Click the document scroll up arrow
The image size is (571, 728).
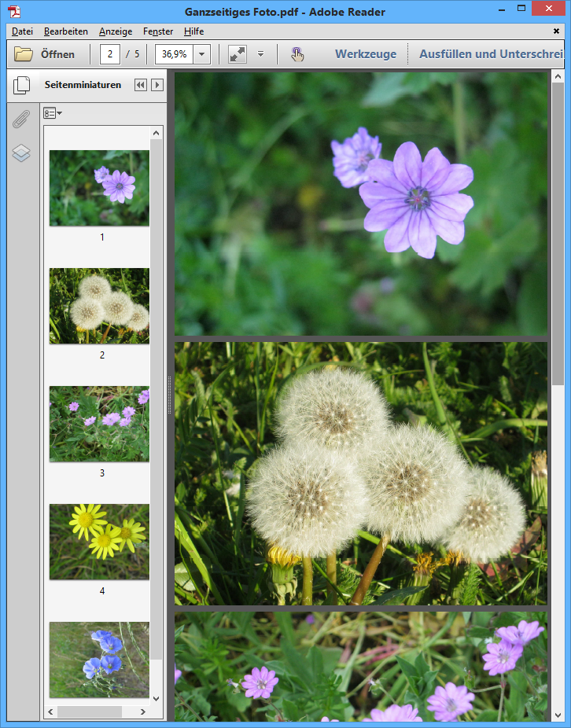click(558, 76)
